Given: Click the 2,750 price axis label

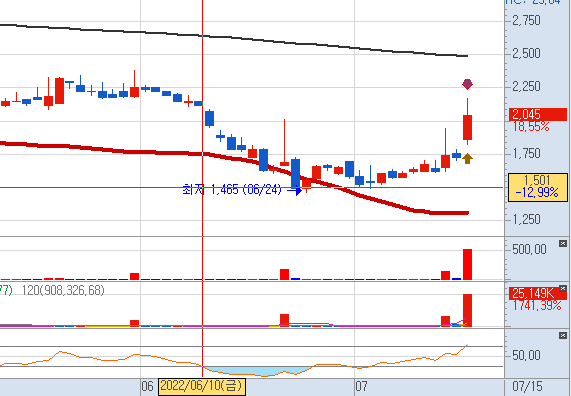Looking at the screenshot, I should click(x=526, y=20).
